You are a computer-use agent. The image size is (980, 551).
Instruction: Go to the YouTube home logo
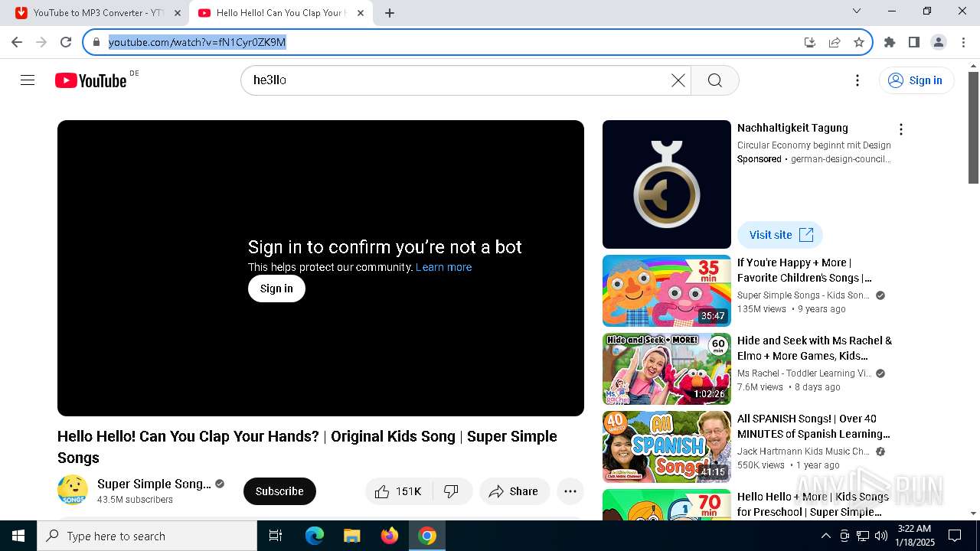coord(91,80)
